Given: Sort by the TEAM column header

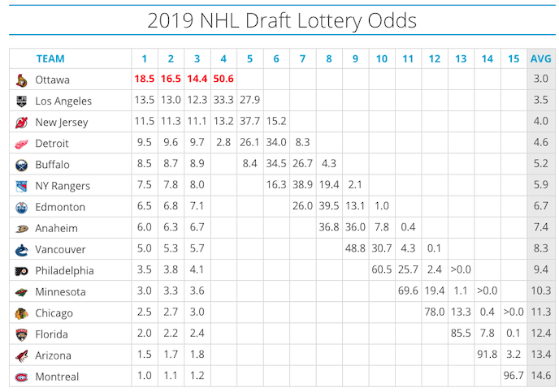Looking at the screenshot, I should pos(50,59).
